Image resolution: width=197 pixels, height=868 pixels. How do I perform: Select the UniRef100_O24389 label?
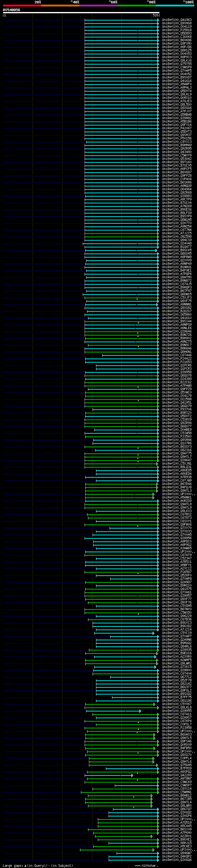coord(177,379)
